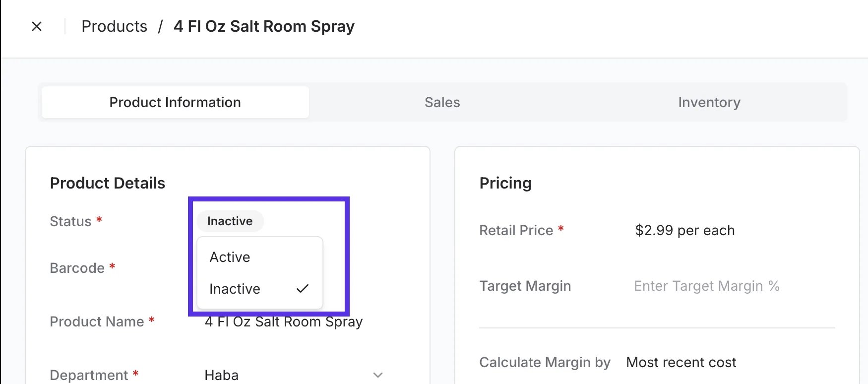
Task: Click the checkmark beside Inactive option
Action: point(303,288)
